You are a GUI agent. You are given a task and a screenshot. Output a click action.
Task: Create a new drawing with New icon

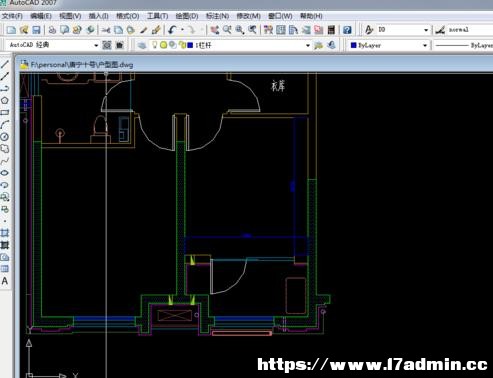click(11, 30)
